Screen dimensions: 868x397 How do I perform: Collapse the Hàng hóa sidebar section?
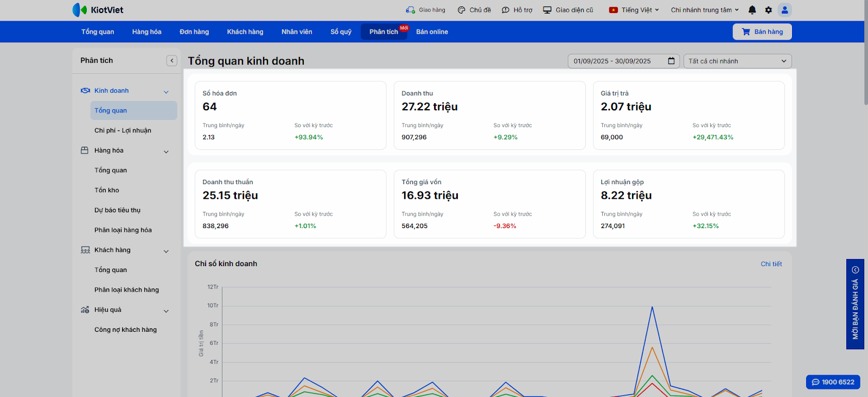point(166,152)
